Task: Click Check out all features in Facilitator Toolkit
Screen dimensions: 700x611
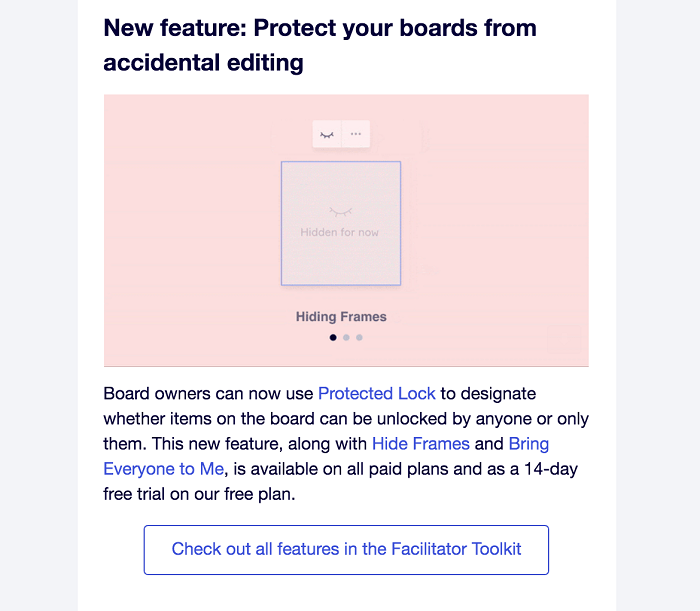Action: 346,550
